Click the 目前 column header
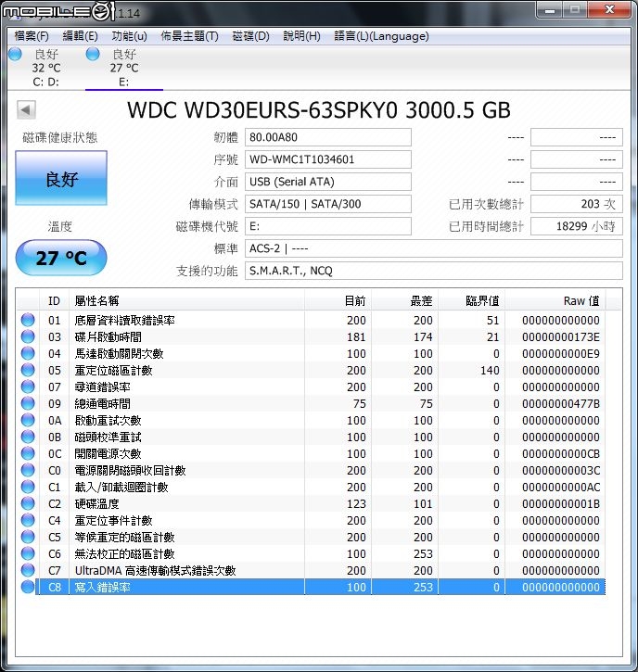The image size is (638, 672). 338,301
